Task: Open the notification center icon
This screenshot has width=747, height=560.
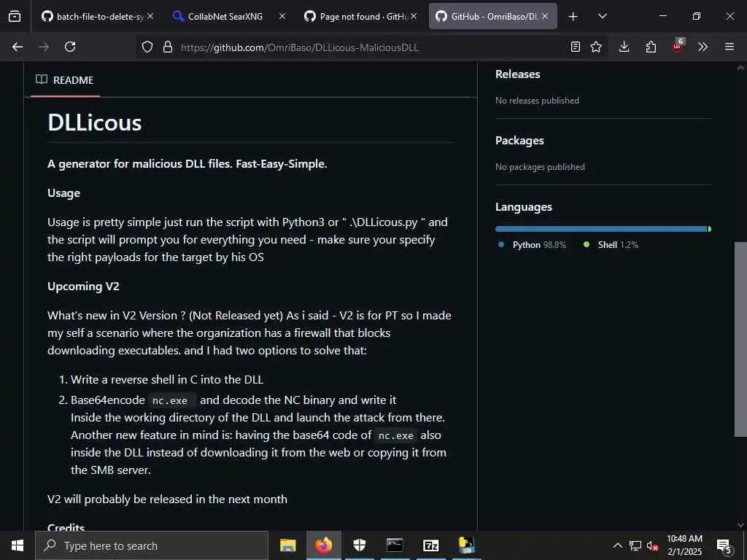Action: (x=724, y=545)
